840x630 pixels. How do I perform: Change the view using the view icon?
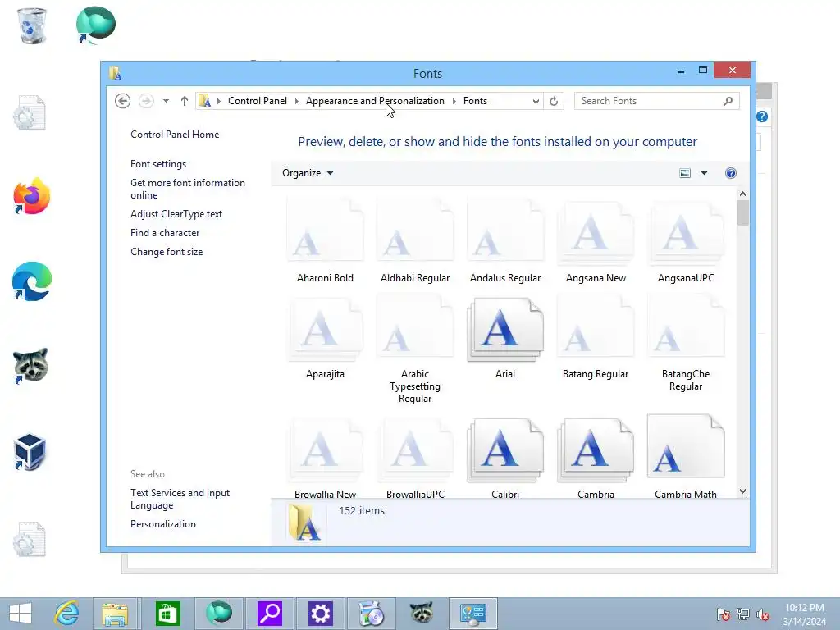point(685,173)
